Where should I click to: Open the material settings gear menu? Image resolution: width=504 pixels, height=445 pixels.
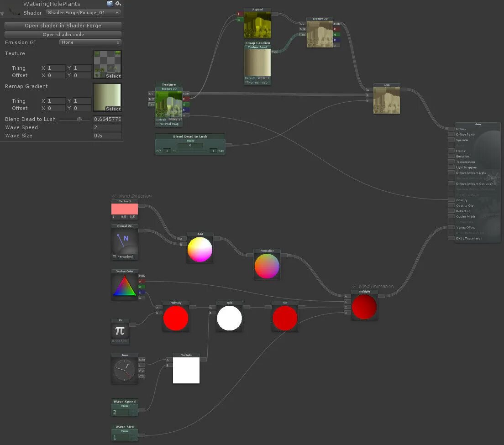118,4
